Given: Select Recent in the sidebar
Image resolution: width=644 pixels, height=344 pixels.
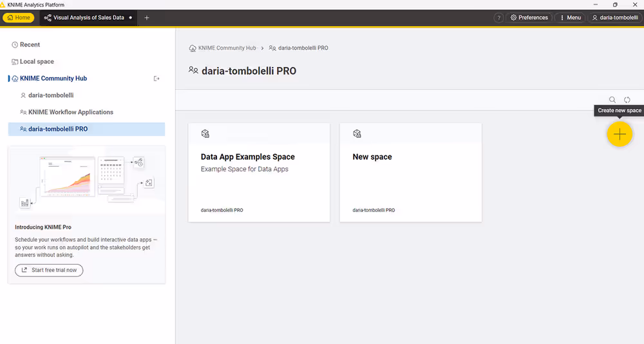Looking at the screenshot, I should click(30, 45).
